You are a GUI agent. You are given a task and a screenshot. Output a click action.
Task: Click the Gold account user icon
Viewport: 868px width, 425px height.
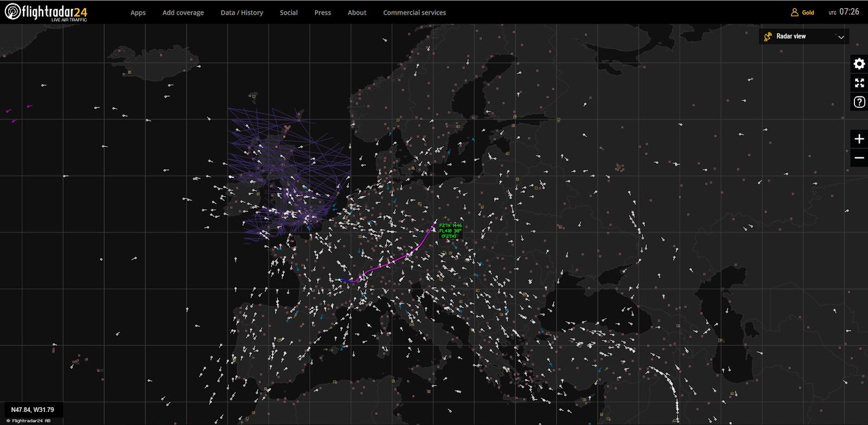(794, 12)
